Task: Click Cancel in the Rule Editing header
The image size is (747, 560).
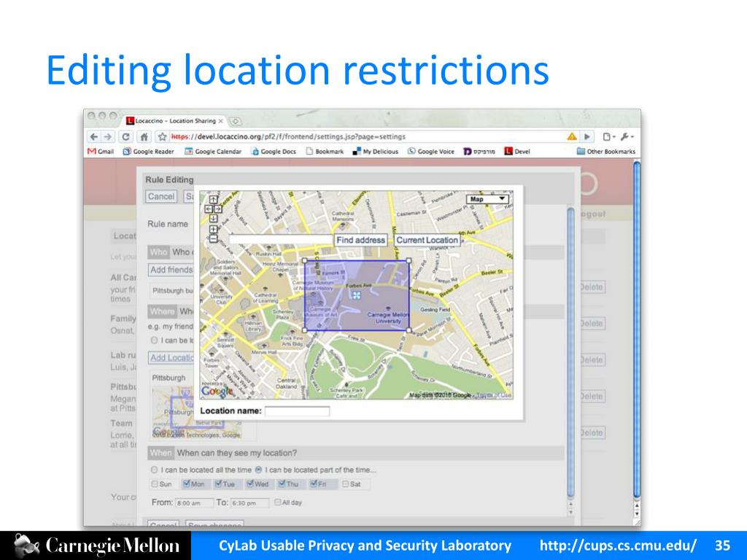Action: tap(161, 196)
